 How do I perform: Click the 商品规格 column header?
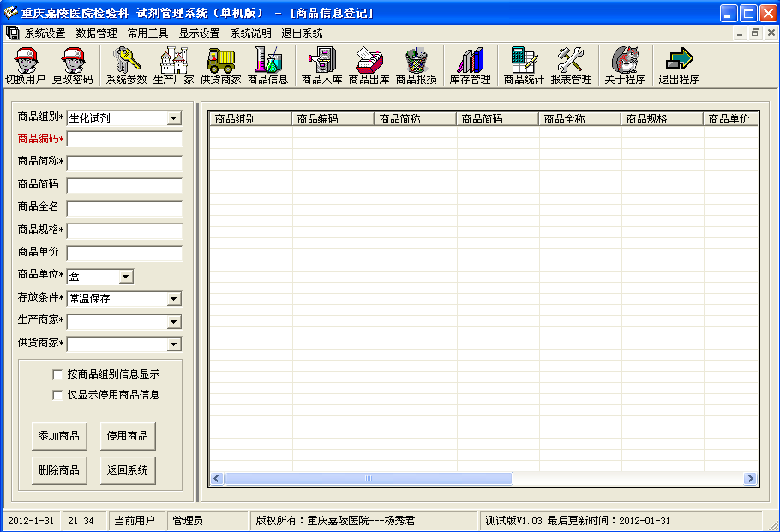pyautogui.click(x=663, y=119)
